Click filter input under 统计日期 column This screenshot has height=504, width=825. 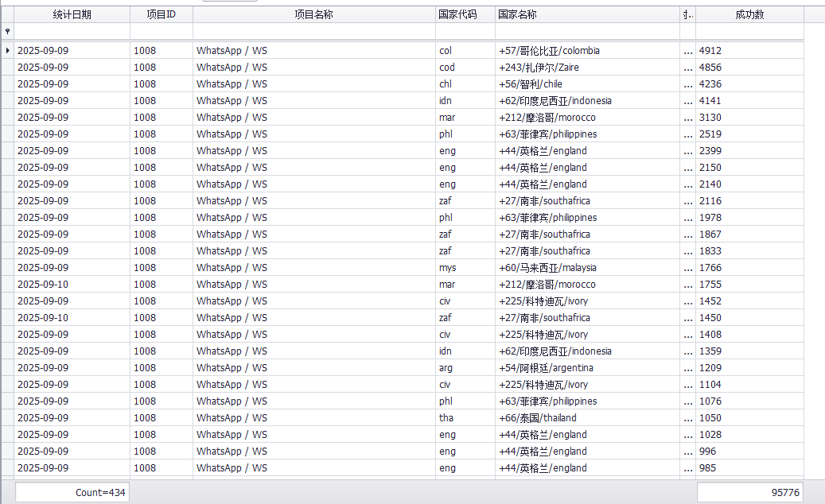click(72, 32)
